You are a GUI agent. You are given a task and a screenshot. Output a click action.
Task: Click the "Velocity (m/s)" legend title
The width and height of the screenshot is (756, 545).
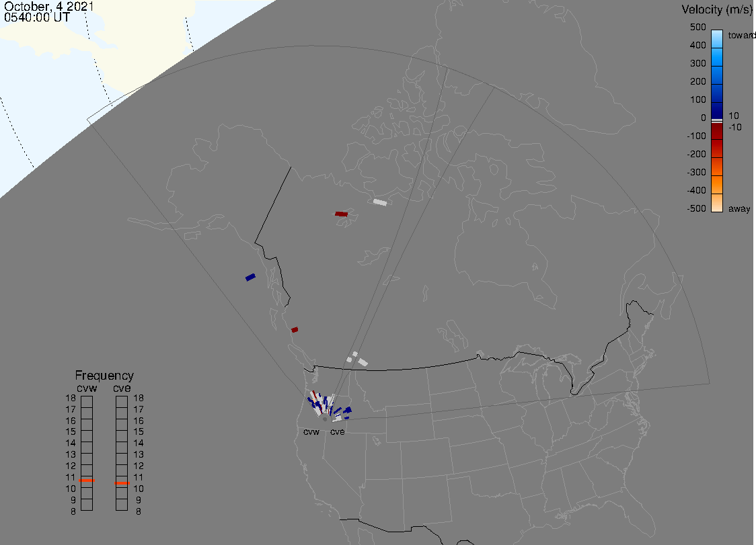click(717, 9)
